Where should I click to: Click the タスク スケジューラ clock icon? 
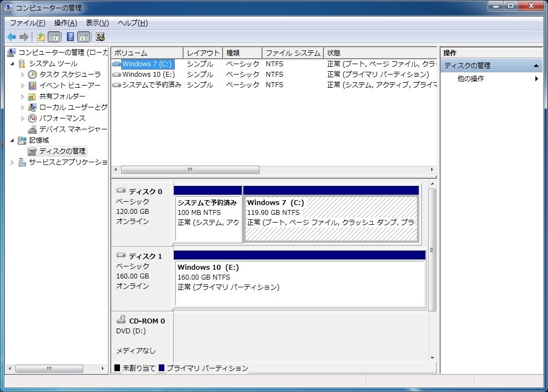point(32,75)
